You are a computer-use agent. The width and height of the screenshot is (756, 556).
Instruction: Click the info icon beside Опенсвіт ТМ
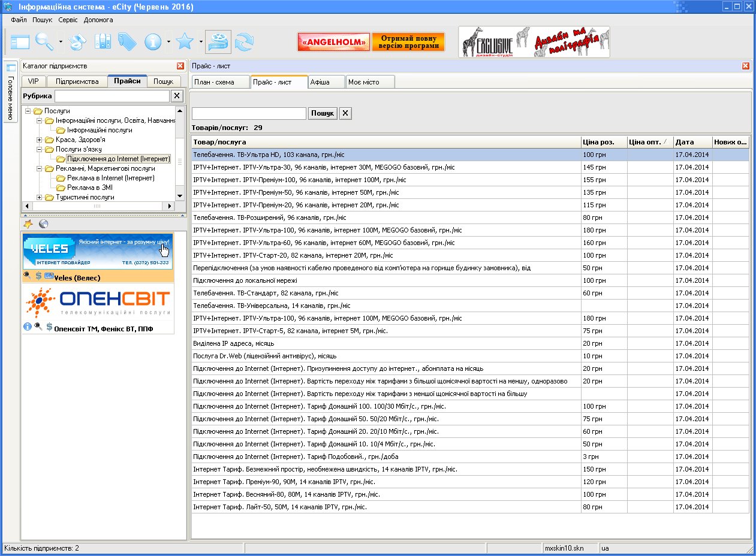point(27,327)
